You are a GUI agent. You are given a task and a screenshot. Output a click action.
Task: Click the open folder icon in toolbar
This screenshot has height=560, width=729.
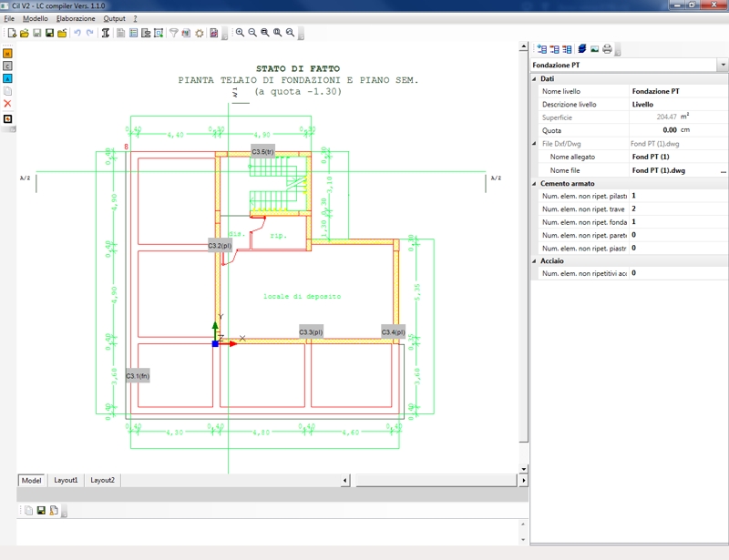point(25,34)
